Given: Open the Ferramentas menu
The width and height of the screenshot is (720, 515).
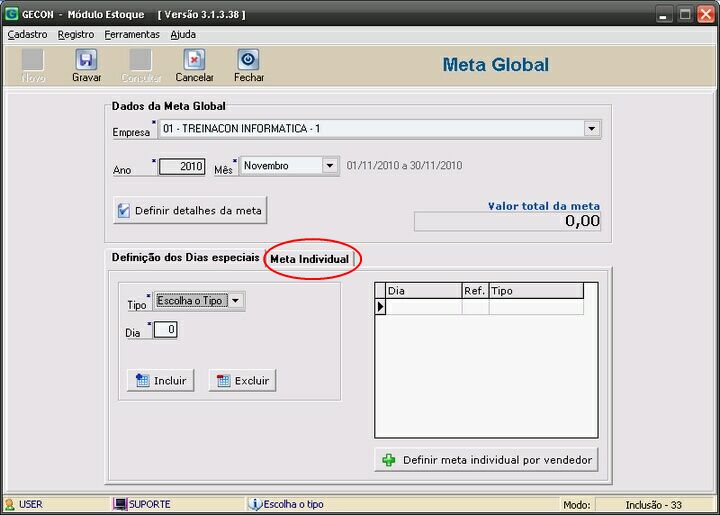Looking at the screenshot, I should coord(132,34).
